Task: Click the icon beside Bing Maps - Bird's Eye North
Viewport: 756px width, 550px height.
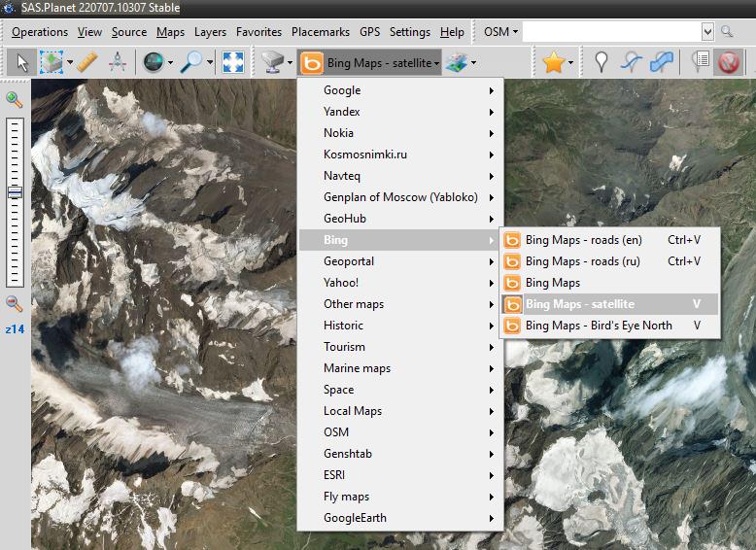Action: [511, 326]
